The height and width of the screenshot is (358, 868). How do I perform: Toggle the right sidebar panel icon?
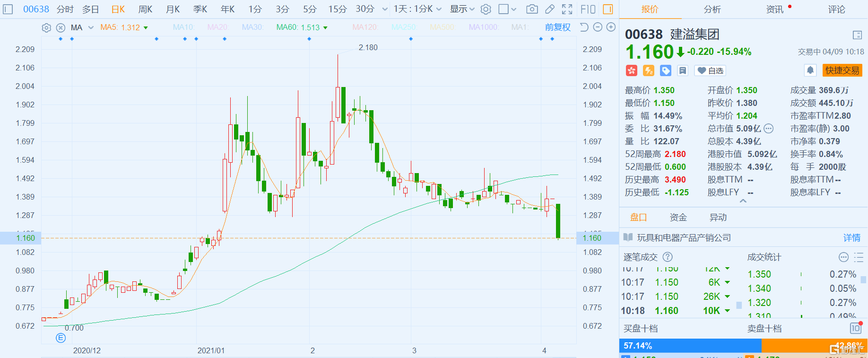(x=608, y=9)
